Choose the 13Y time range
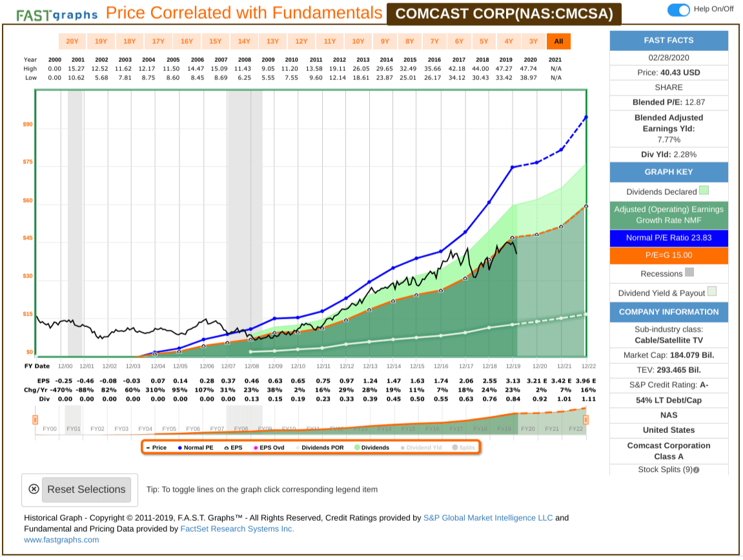Image resolution: width=743 pixels, height=560 pixels. tap(272, 41)
